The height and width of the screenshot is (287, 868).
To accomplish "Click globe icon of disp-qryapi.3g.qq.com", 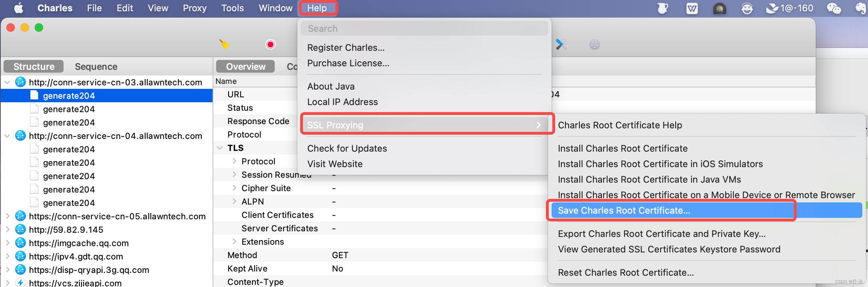I will (20, 270).
